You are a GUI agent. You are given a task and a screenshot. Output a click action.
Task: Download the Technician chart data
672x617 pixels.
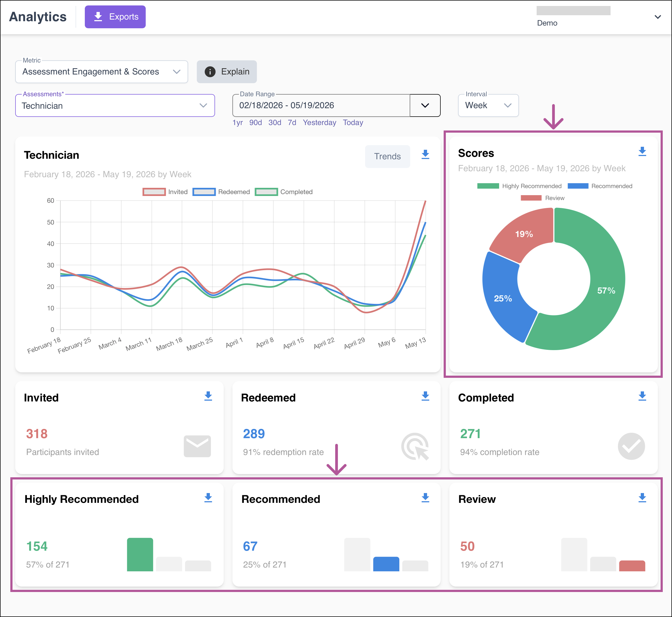(x=425, y=155)
